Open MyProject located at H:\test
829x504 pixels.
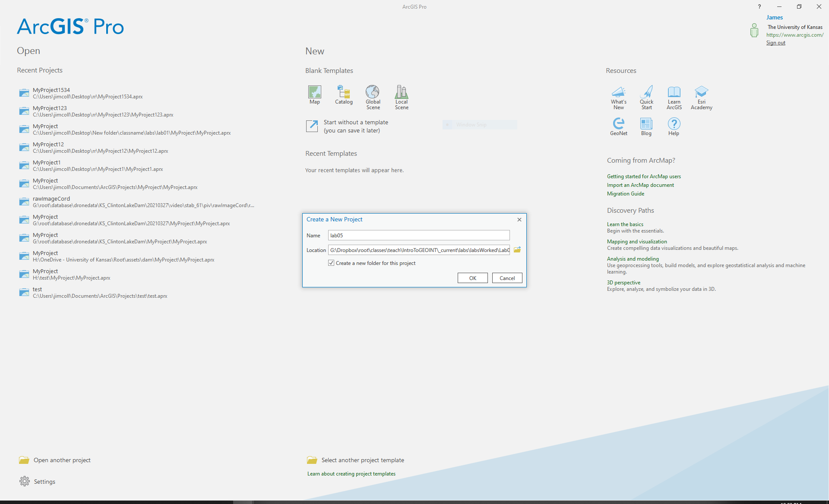pyautogui.click(x=72, y=274)
